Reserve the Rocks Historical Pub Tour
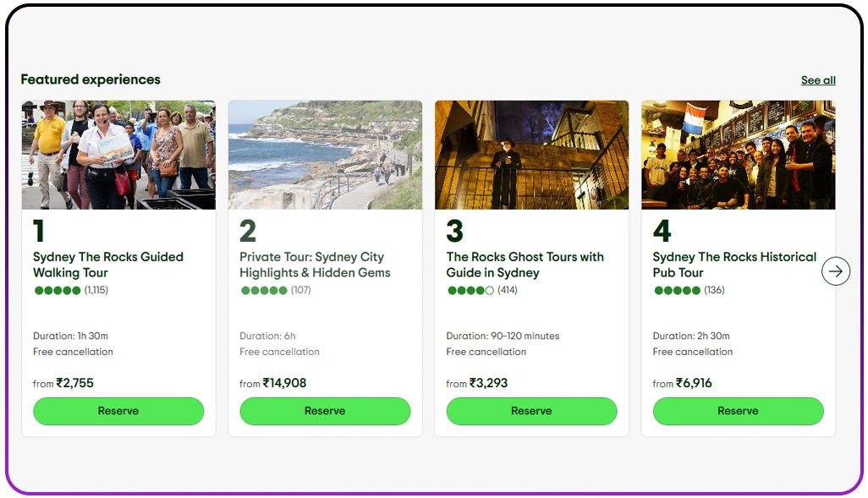The image size is (868, 498). click(738, 411)
